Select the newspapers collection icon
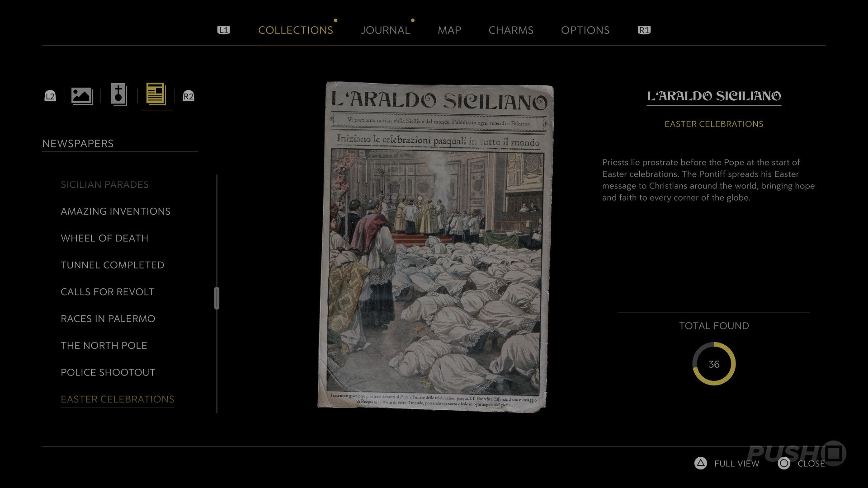The height and width of the screenshot is (488, 868). [x=156, y=94]
